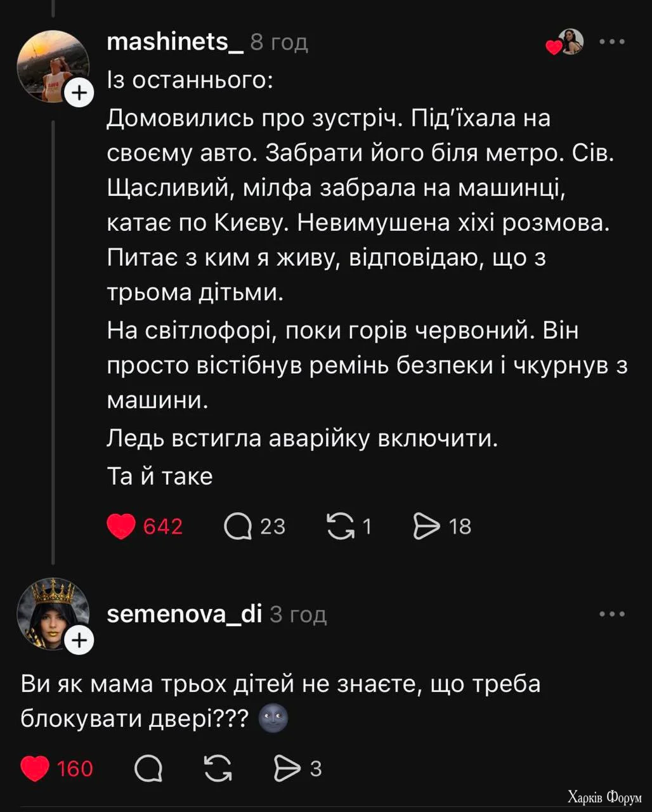
Task: Reply to the semenova_di comment
Action: tap(148, 769)
